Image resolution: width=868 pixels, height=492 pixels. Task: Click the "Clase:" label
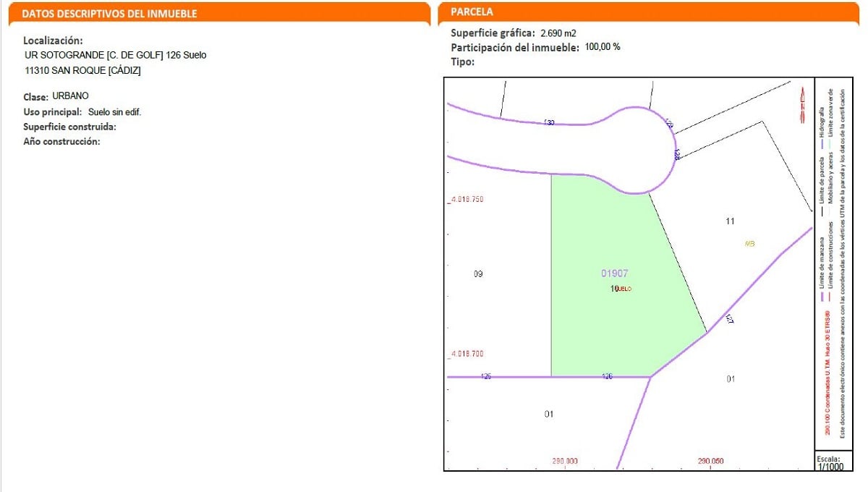(x=36, y=96)
